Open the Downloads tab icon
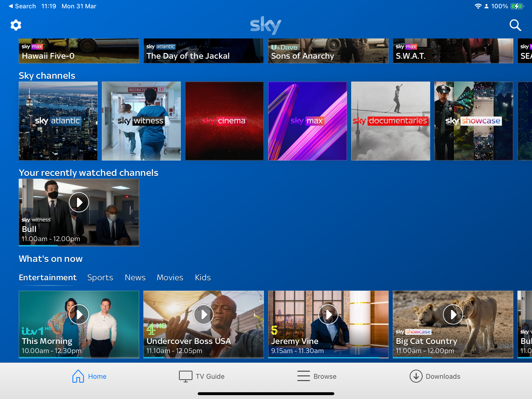This screenshot has width=532, height=399. click(416, 376)
